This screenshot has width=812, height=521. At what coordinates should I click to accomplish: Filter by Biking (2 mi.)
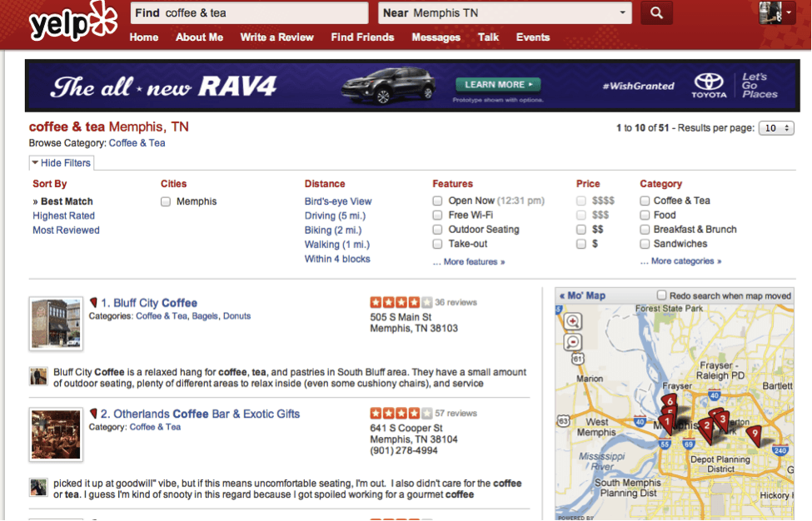pyautogui.click(x=333, y=231)
